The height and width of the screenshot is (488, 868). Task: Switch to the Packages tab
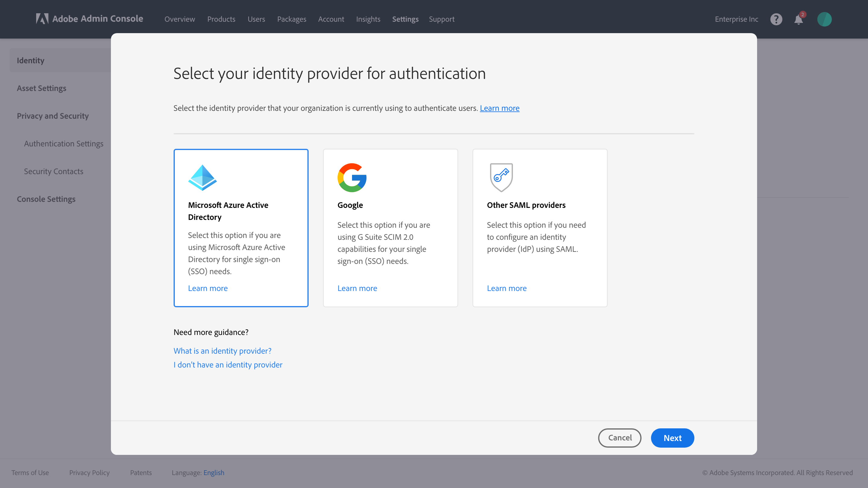pyautogui.click(x=291, y=19)
